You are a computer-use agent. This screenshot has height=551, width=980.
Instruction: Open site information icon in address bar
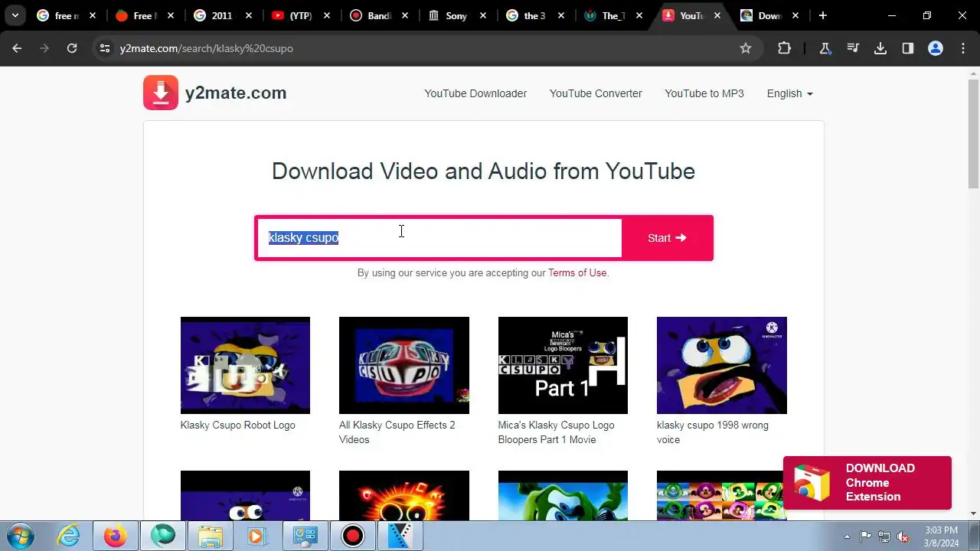point(105,48)
